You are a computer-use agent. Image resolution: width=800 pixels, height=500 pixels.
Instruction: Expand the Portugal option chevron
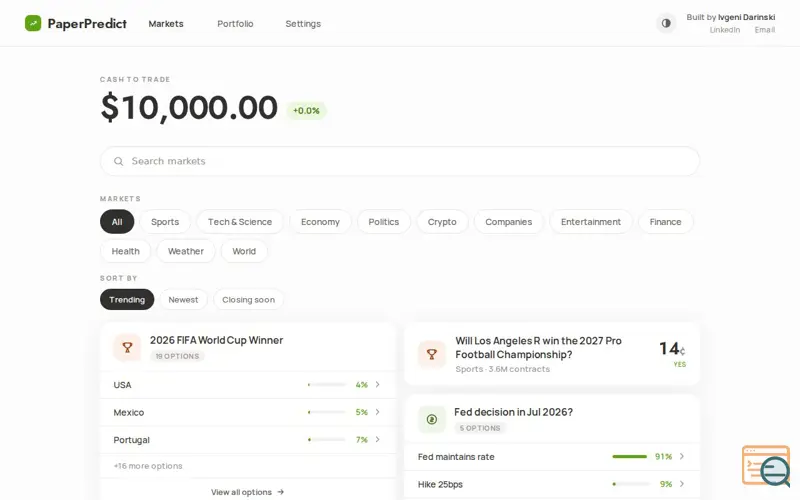click(x=378, y=439)
